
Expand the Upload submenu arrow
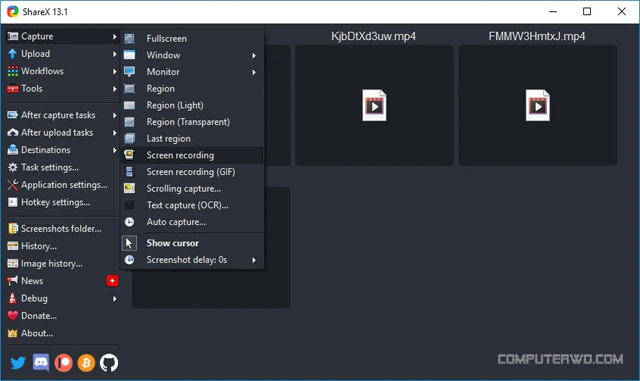pyautogui.click(x=114, y=54)
